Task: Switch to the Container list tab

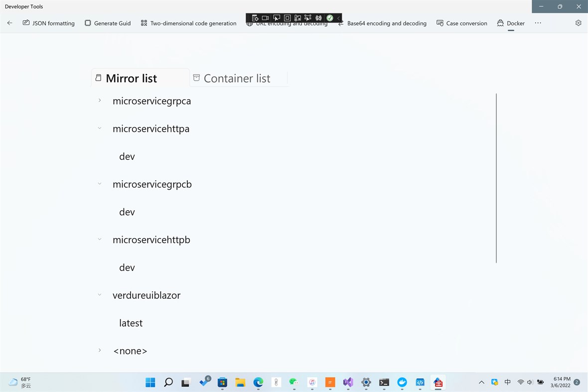Action: 239,78
